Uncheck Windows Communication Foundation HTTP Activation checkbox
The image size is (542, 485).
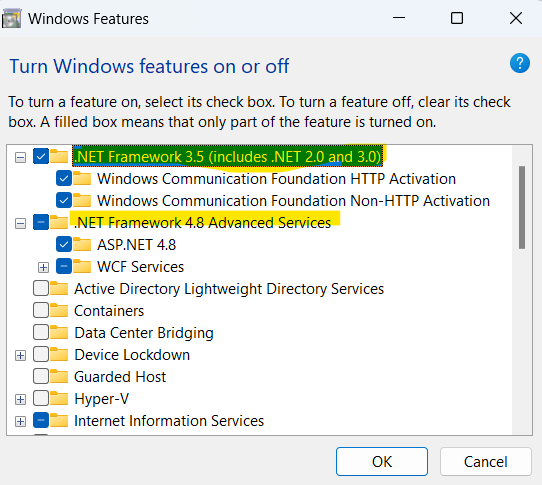point(64,179)
